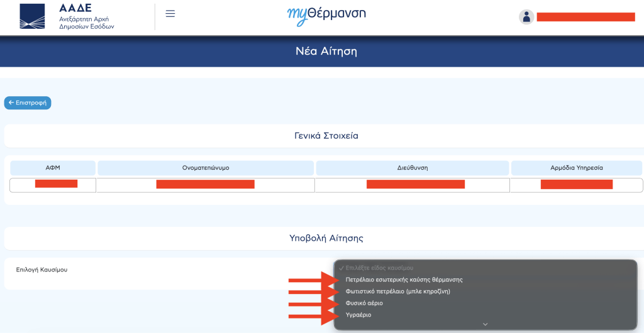The height and width of the screenshot is (333, 644).
Task: Open the hamburger navigation menu
Action: pos(170,14)
